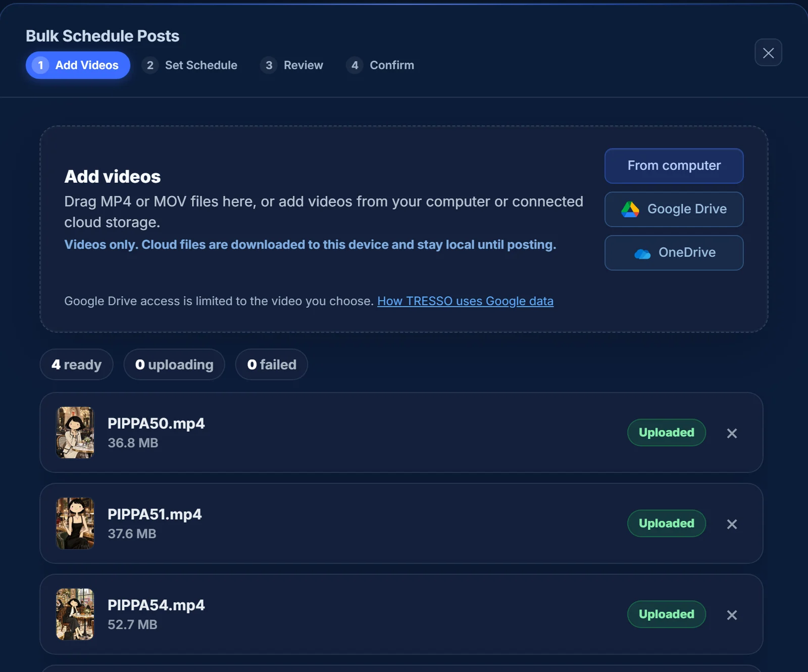Click the 0 uploading status pill
The width and height of the screenshot is (808, 672).
click(174, 365)
